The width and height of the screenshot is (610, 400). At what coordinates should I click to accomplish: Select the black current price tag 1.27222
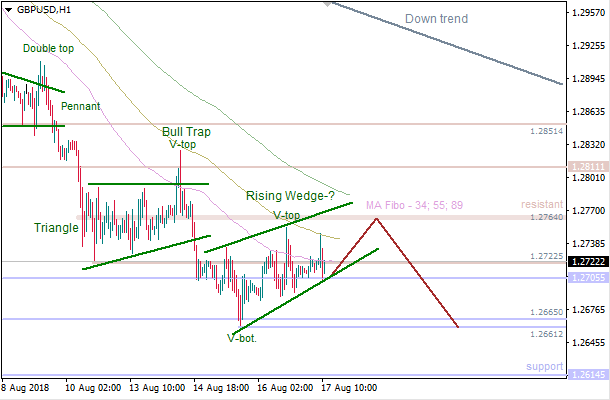point(587,261)
